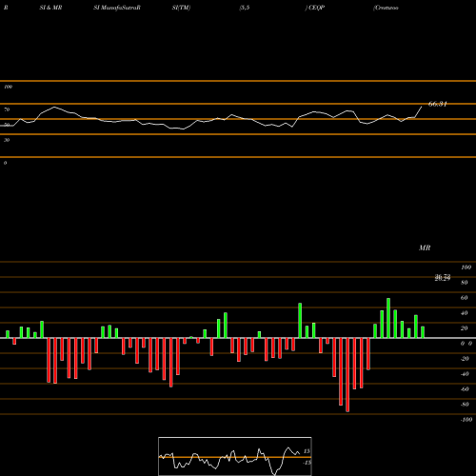
Task: Click the MR axis label 60
Action: coord(465,298)
